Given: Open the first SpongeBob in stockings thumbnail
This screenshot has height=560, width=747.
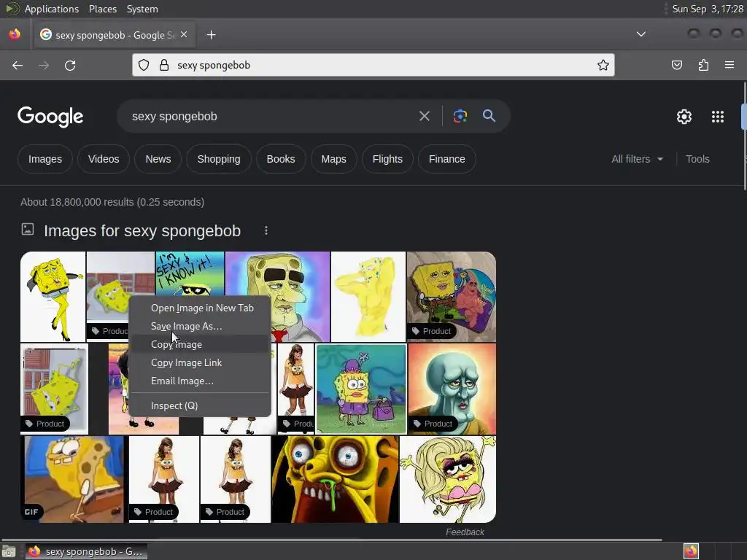Looking at the screenshot, I should click(x=53, y=297).
